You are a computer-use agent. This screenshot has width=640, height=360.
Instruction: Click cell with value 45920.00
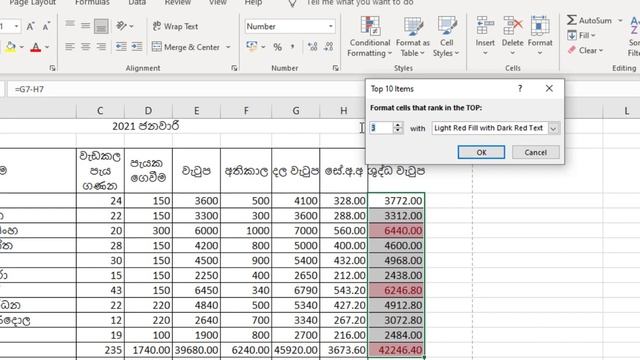(296, 350)
